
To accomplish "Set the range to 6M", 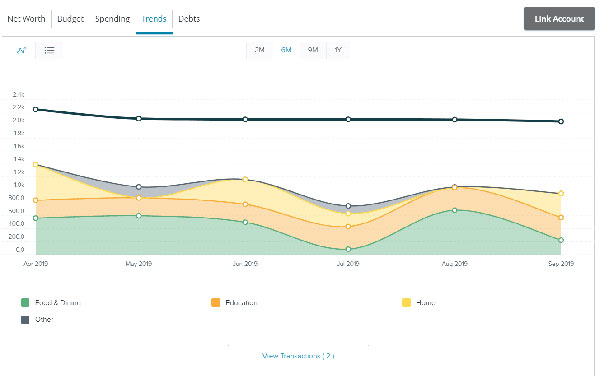I will (286, 50).
